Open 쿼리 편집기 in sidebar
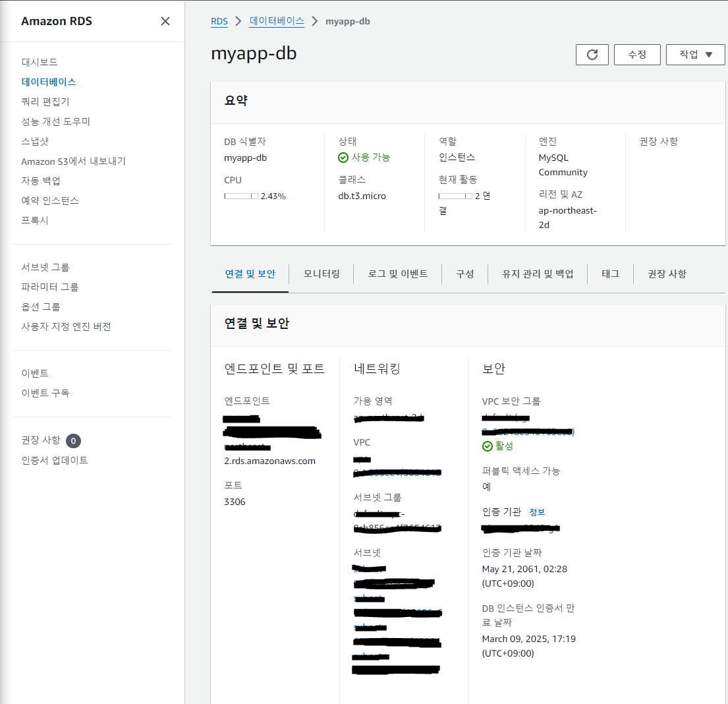 45,102
